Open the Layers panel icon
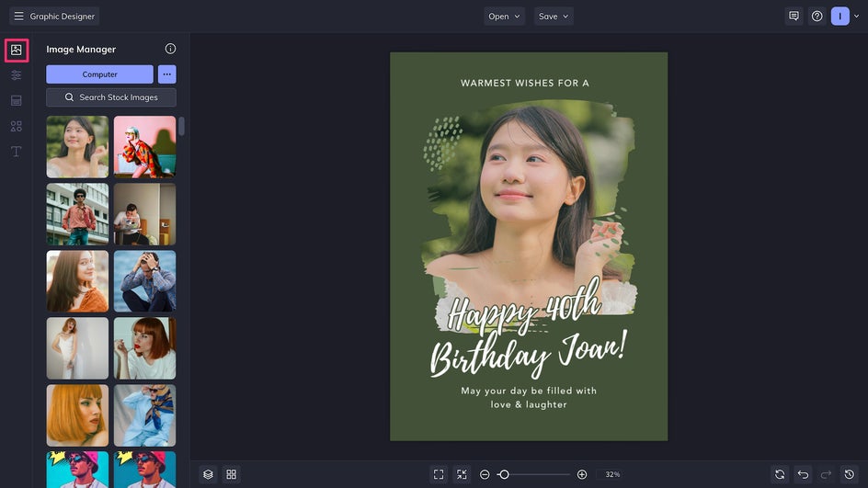The width and height of the screenshot is (868, 488). (x=208, y=474)
